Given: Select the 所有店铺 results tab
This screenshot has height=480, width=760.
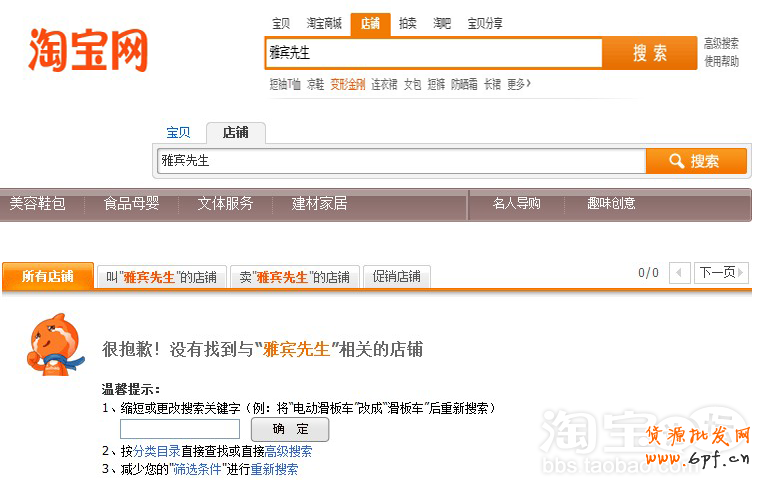Looking at the screenshot, I should click(48, 276).
